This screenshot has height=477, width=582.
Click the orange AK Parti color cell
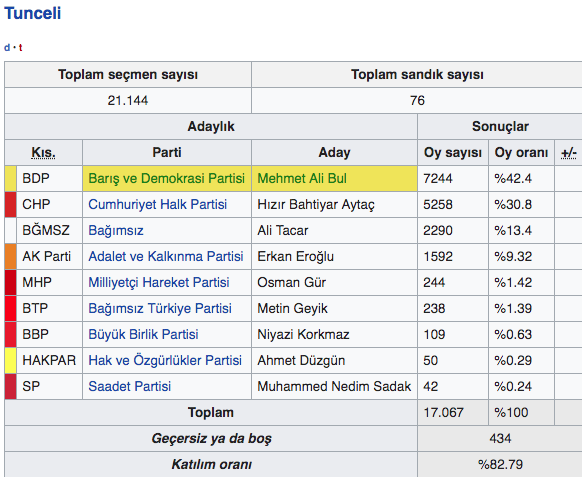click(10, 257)
